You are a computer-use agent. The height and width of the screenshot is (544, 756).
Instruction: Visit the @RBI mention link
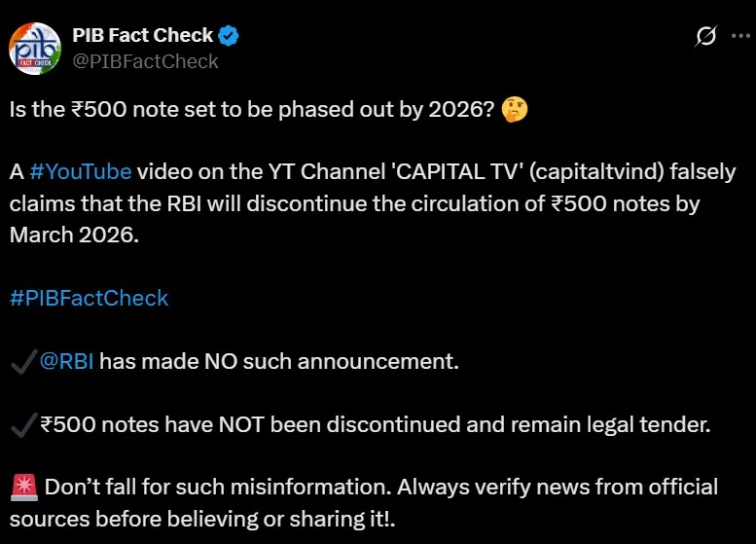click(67, 362)
